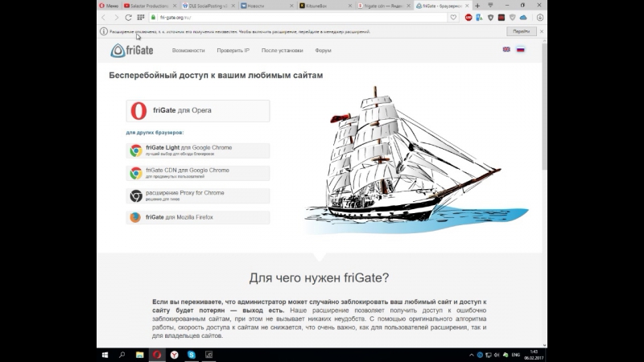
Task: Open the После установки page
Action: (283, 51)
